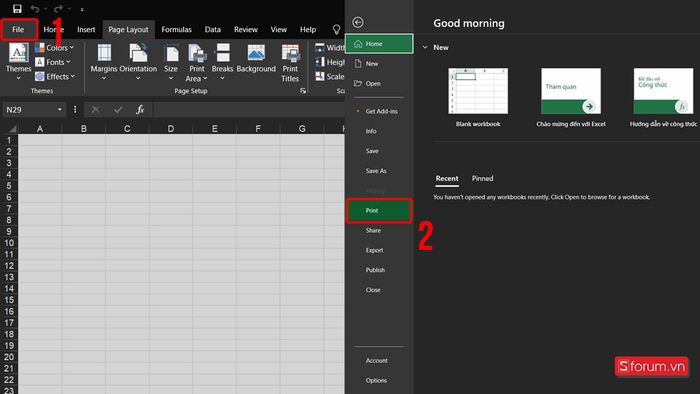Go to the Review tab

(x=246, y=29)
